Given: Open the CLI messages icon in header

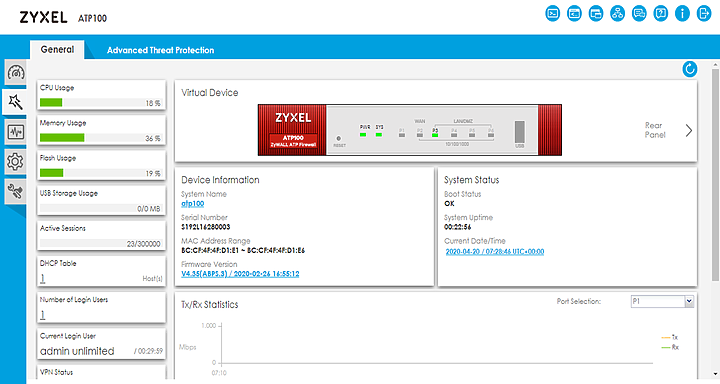Looking at the screenshot, I should [574, 13].
